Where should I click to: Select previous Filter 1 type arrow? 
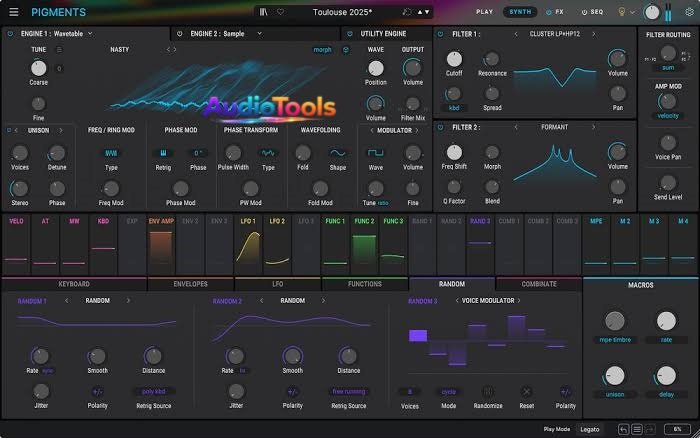coord(516,34)
